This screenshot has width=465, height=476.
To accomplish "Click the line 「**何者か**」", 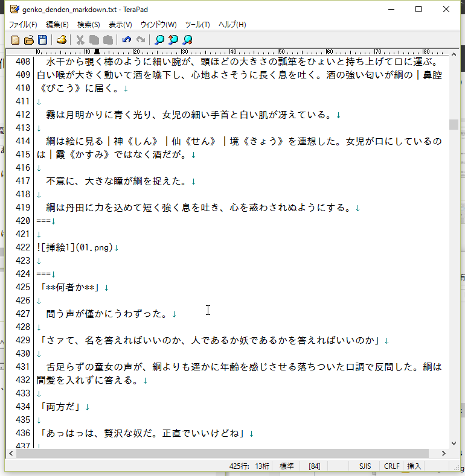I will pyautogui.click(x=69, y=287).
